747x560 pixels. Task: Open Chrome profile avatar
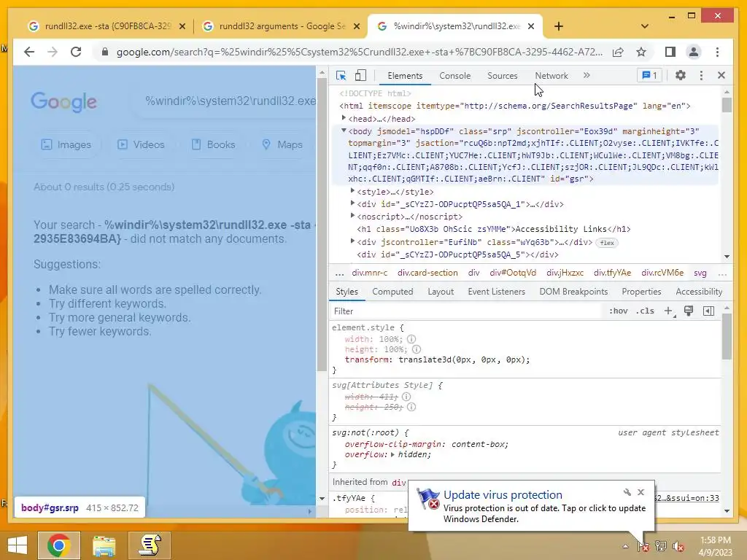click(x=694, y=52)
